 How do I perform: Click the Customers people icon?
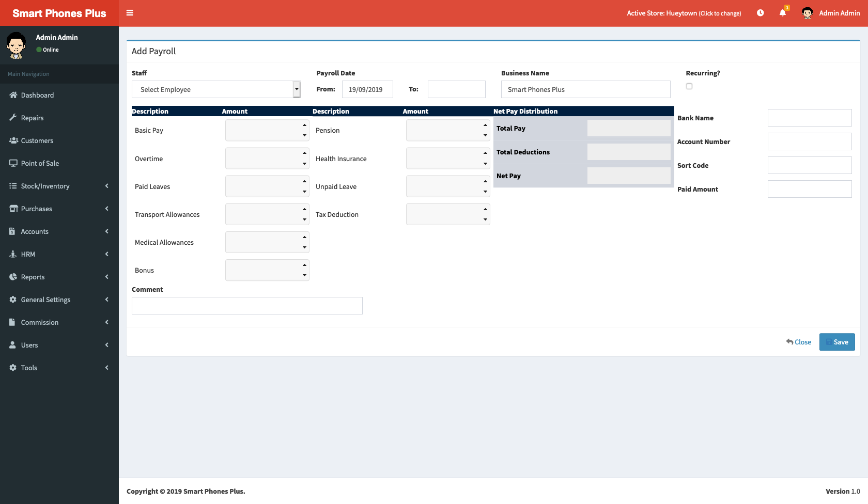click(x=13, y=140)
